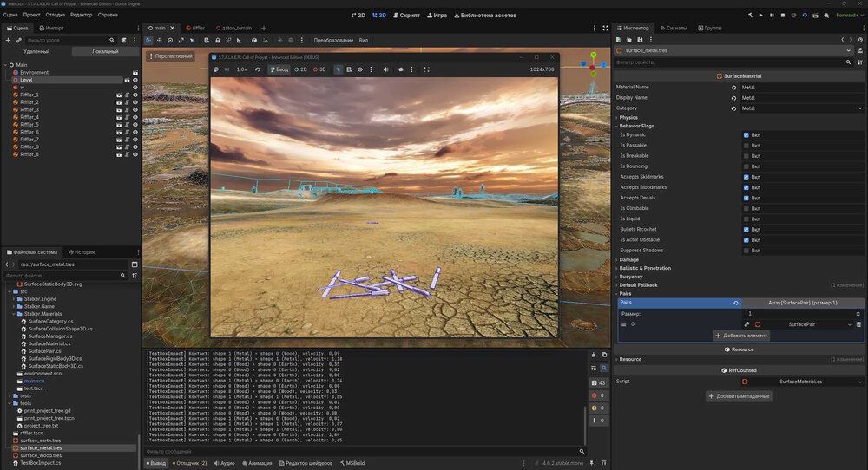Open the Проект menu
This screenshot has height=470, width=868.
[x=31, y=15]
